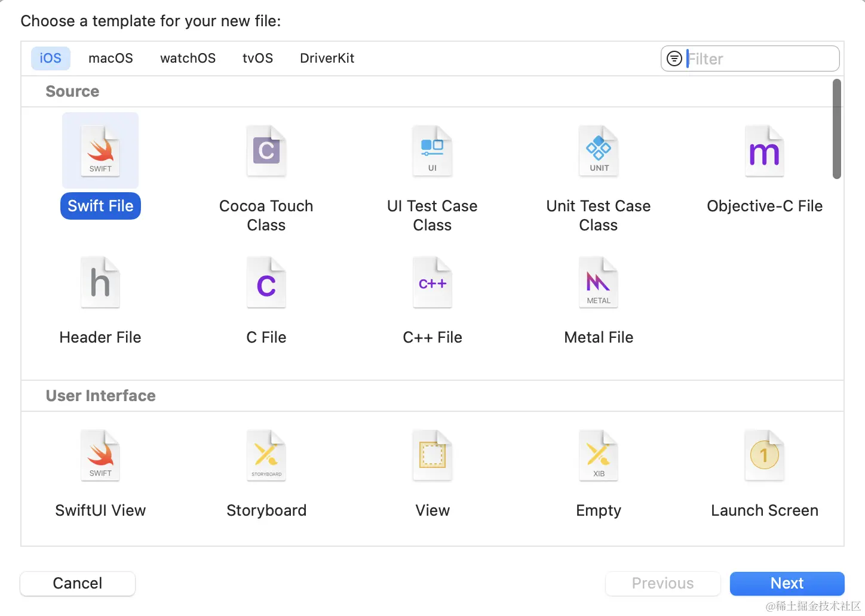Screen dimensions: 865x616
Task: Click the Next button
Action: pyautogui.click(x=787, y=583)
